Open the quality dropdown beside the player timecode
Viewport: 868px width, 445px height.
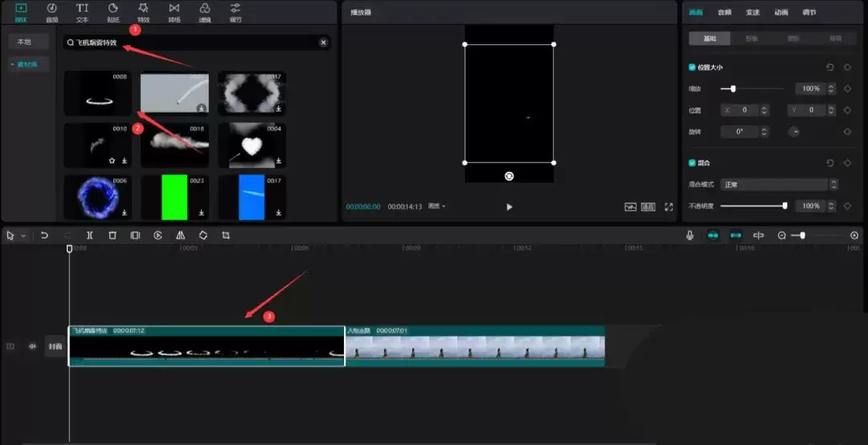click(436, 206)
